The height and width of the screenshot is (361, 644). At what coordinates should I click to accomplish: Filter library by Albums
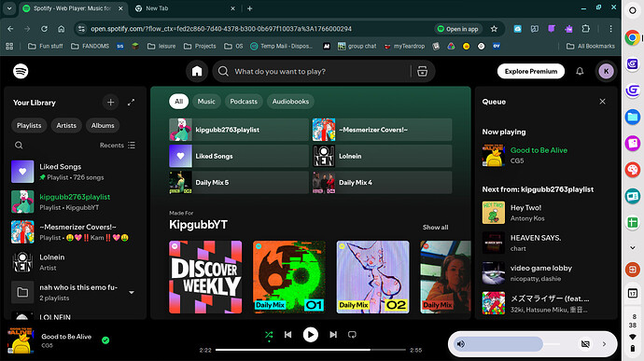pos(103,125)
